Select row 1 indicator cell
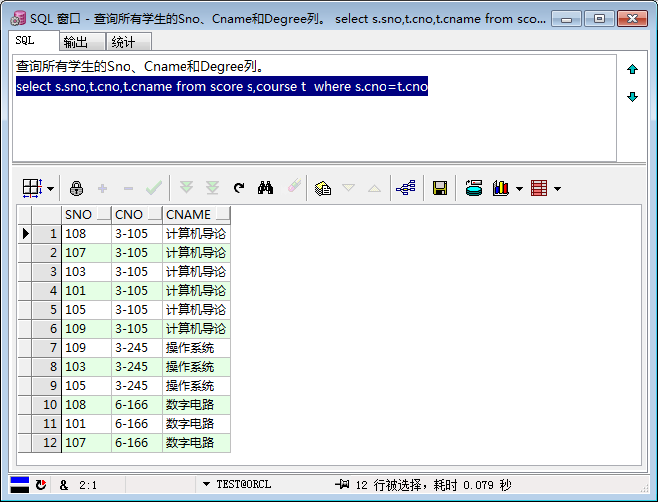Screen dimensions: 658x502 [x=25, y=233]
